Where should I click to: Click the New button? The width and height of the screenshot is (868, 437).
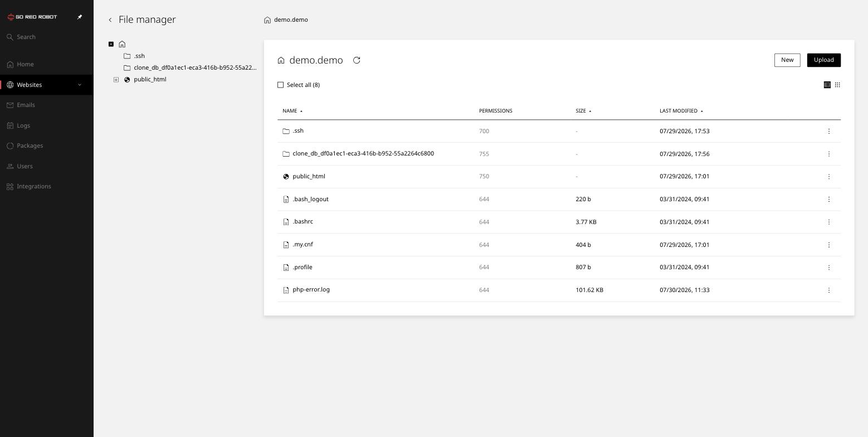click(x=787, y=60)
